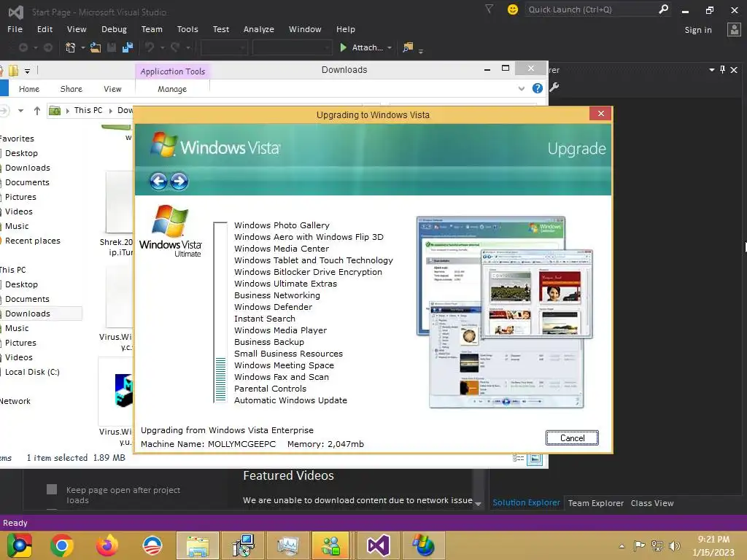Switch to the Class View tab
Screen dimensions: 747x560
click(x=651, y=503)
